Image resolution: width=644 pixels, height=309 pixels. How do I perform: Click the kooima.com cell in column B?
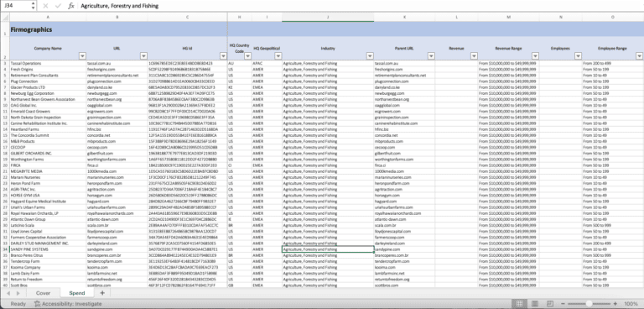click(x=117, y=268)
